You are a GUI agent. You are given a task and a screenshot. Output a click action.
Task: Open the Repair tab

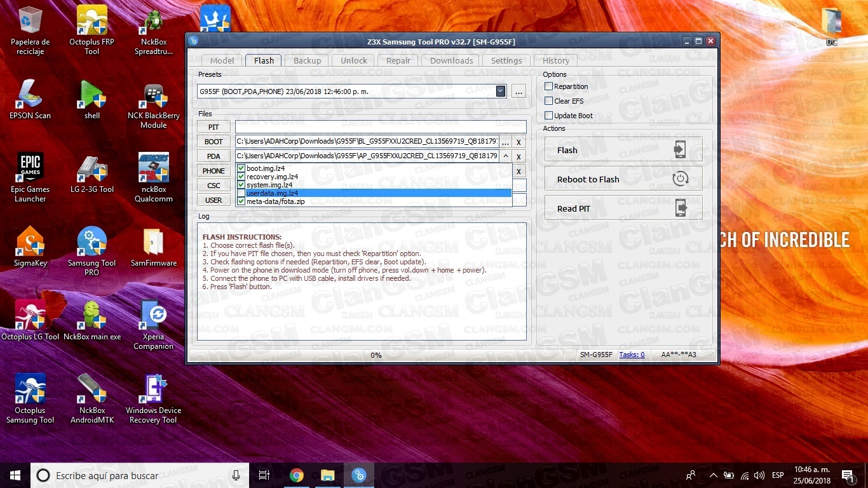pos(398,60)
